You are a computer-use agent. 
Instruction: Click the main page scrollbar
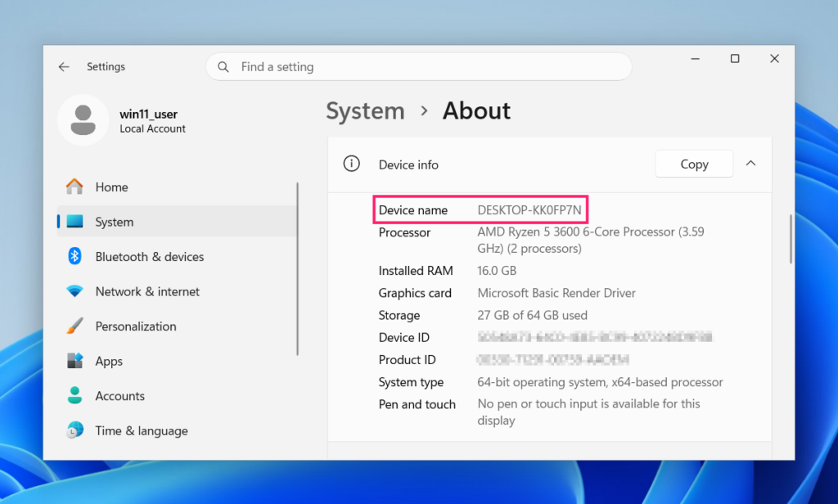click(x=791, y=239)
